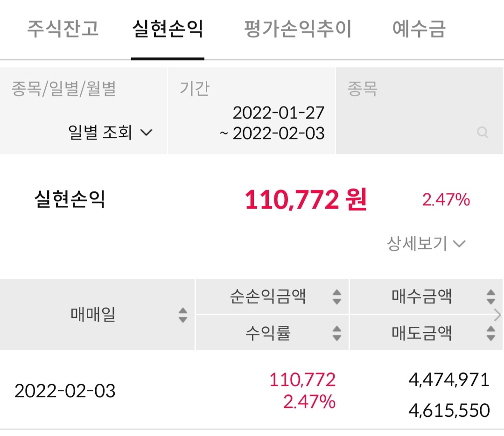Sort by 매매일 using its sort arrows
504x436 pixels.
click(x=183, y=315)
